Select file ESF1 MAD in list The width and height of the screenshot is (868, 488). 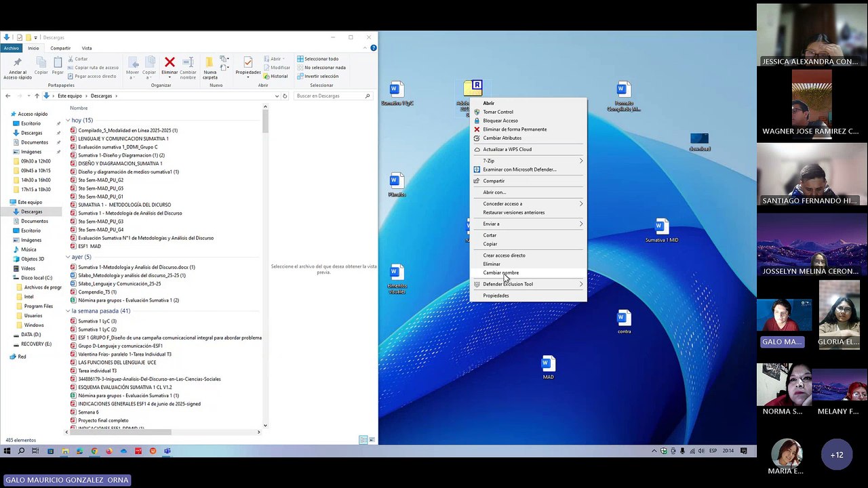click(90, 246)
